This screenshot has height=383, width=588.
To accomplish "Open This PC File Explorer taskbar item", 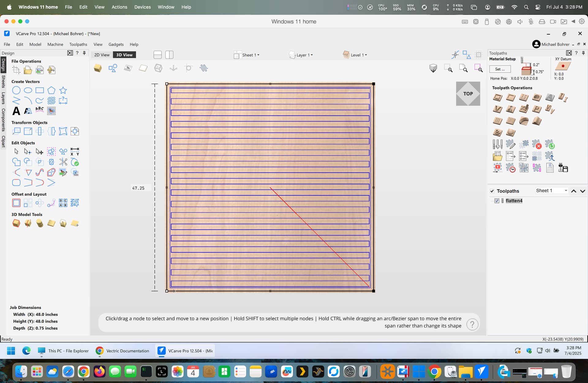I will (63, 351).
